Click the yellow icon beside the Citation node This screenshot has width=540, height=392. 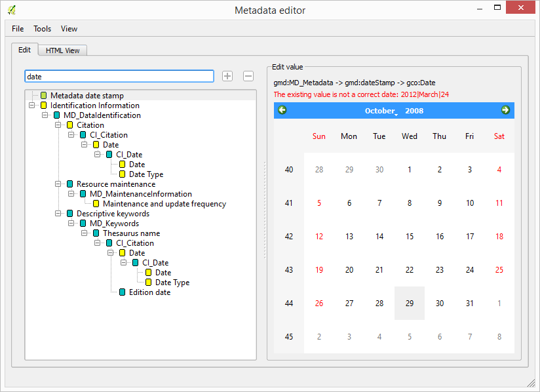tap(70, 125)
